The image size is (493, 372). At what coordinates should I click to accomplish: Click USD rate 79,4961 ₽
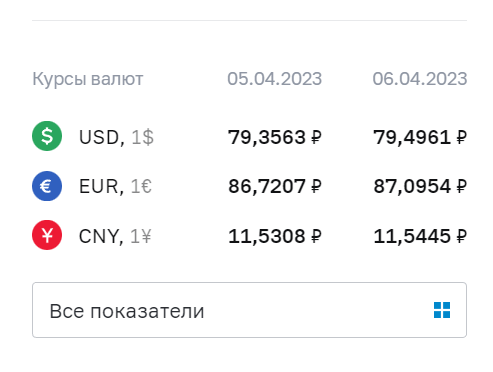pos(420,137)
